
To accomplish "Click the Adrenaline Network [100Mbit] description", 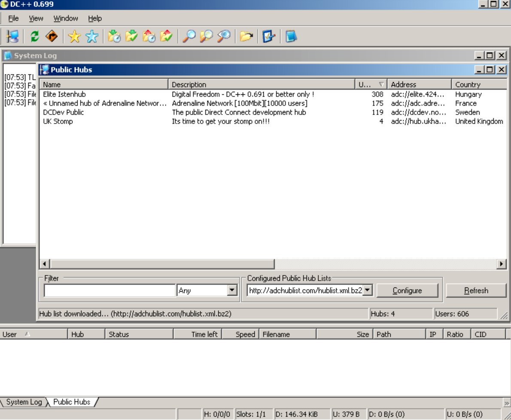I will [240, 103].
